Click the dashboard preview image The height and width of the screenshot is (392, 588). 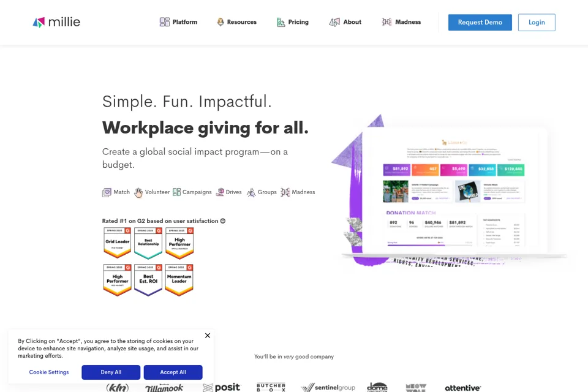pos(454,191)
